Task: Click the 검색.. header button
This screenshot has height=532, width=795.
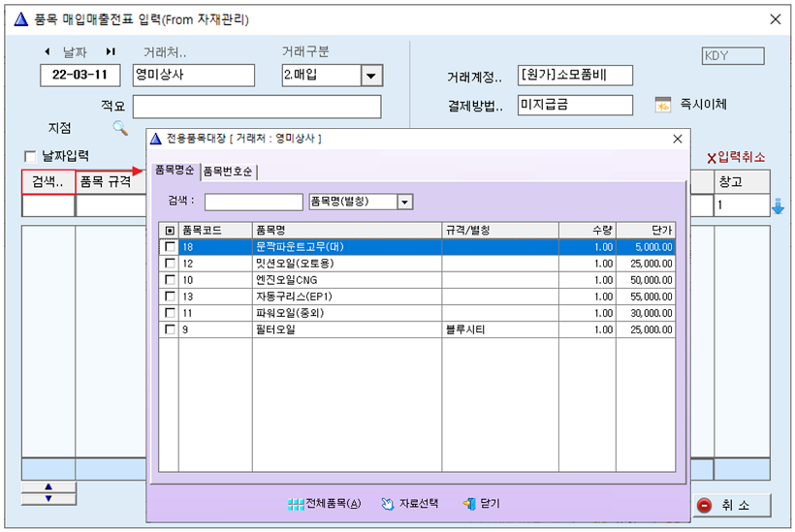Action: coord(48,182)
